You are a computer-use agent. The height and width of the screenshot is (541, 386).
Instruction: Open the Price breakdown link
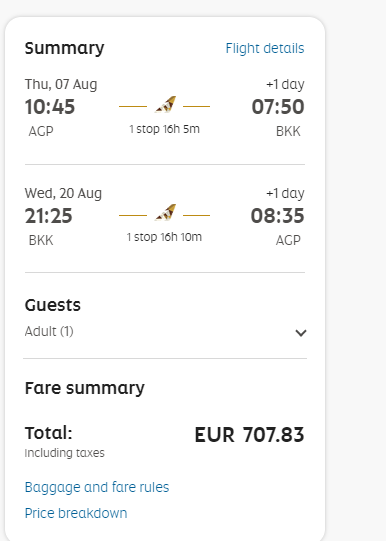point(76,513)
